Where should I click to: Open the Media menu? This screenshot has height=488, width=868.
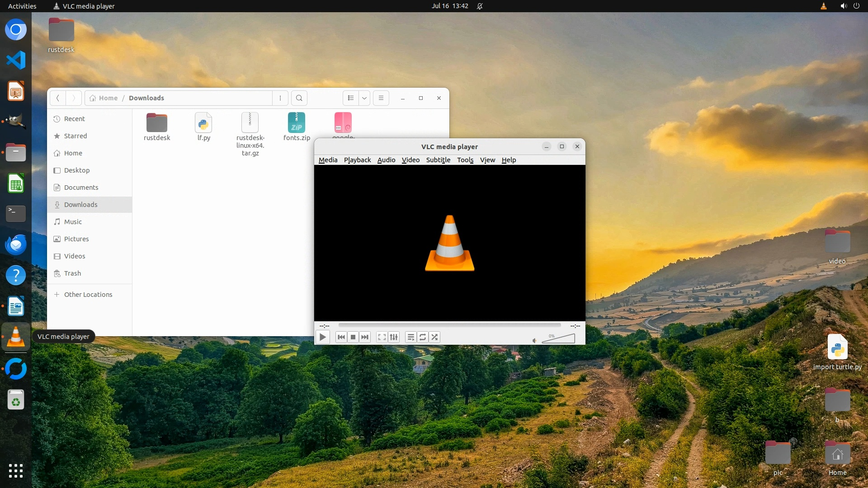[328, 160]
